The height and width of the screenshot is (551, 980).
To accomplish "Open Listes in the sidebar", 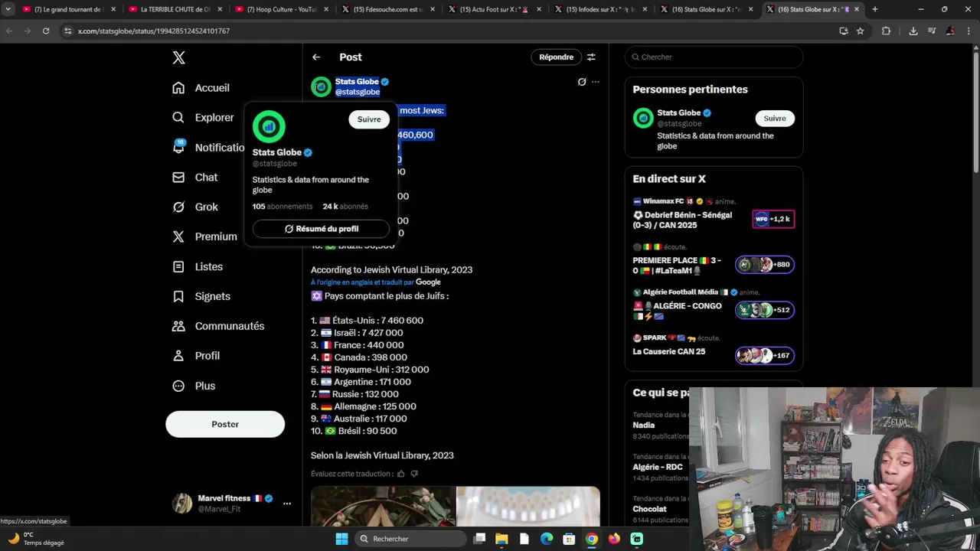I will [198, 266].
